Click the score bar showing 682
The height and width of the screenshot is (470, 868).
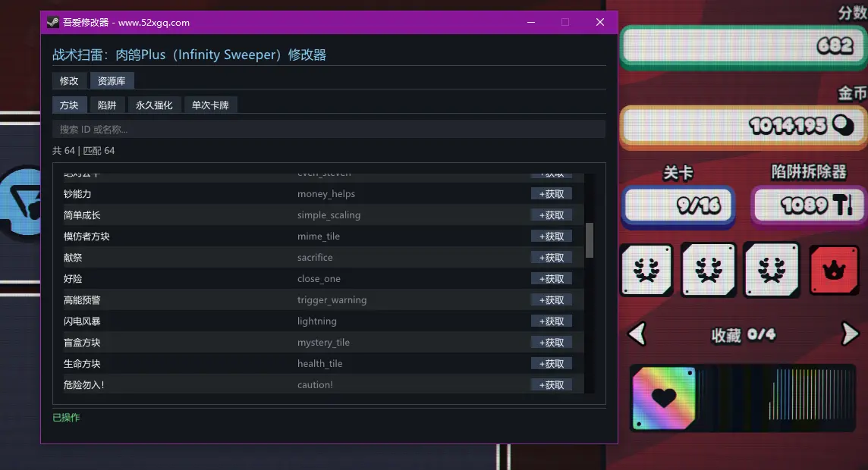[x=743, y=46]
